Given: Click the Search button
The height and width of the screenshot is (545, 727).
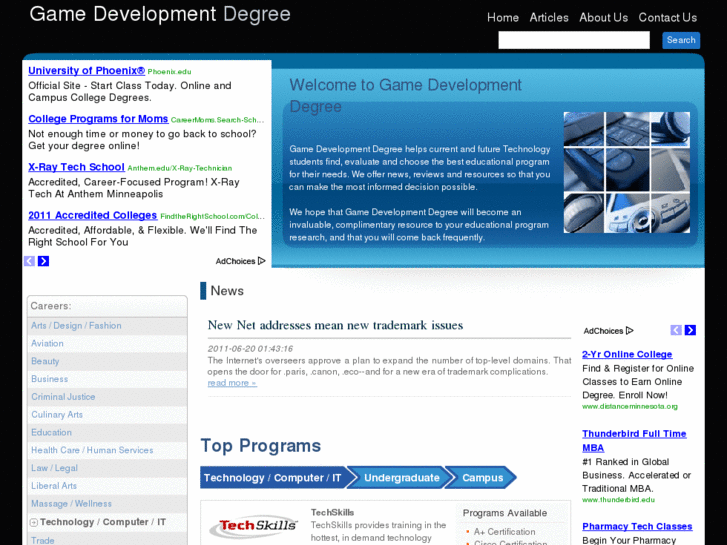Looking at the screenshot, I should coord(681,40).
